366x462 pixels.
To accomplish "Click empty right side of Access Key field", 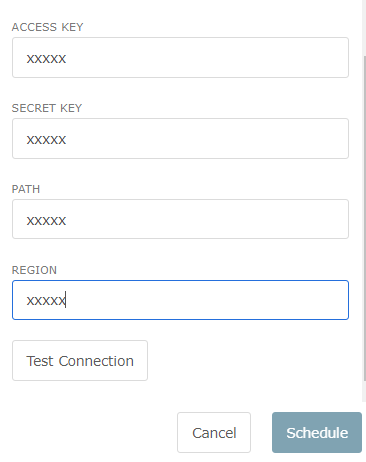I will click(207, 58).
